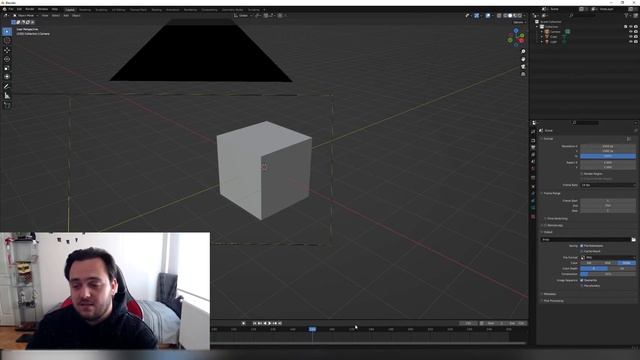Open the File menu
The width and height of the screenshot is (640, 360).
click(x=11, y=9)
